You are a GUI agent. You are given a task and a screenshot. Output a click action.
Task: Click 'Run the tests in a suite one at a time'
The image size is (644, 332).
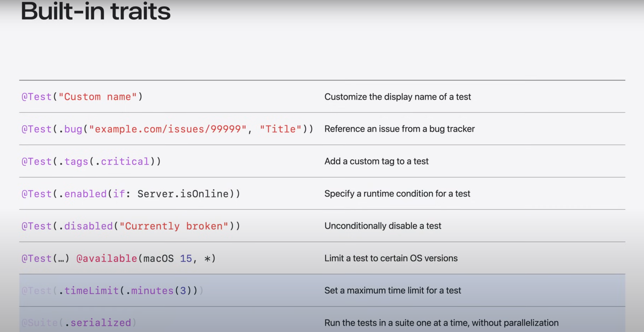point(441,323)
